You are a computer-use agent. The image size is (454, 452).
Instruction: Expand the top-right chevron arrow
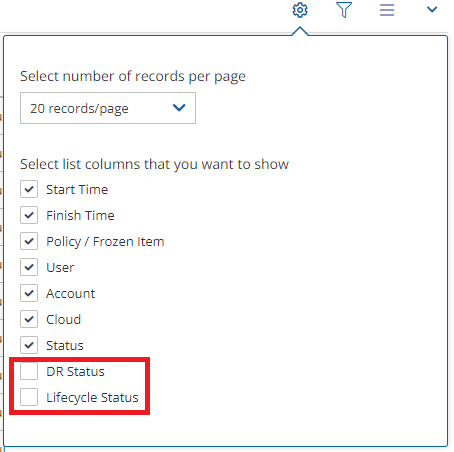(432, 9)
